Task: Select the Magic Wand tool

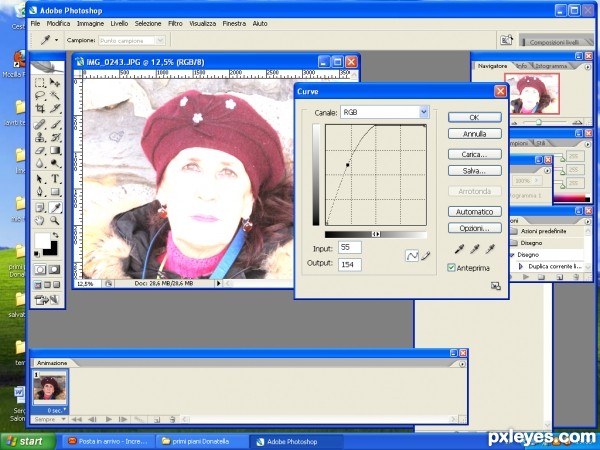Action: point(55,95)
